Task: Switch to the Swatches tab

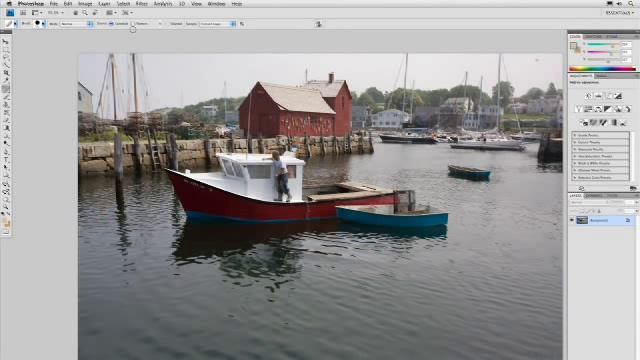Action: [593, 36]
